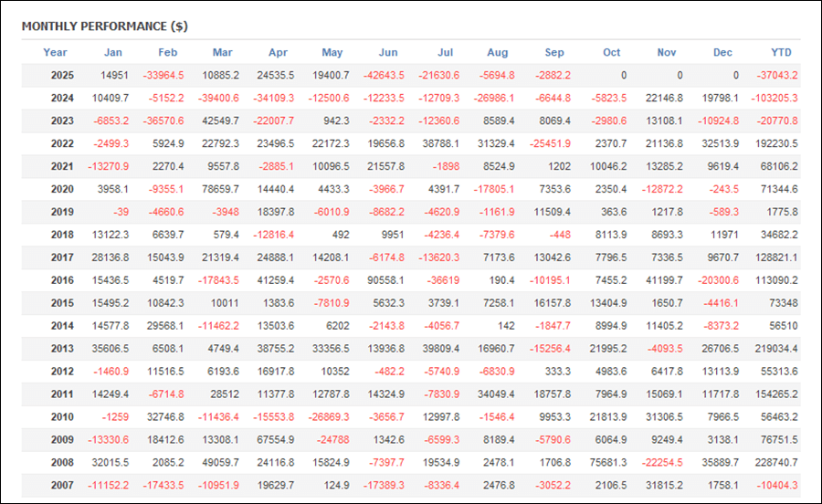The image size is (822, 504).
Task: Click the Monthly Performance ($) heading
Action: pyautogui.click(x=104, y=26)
